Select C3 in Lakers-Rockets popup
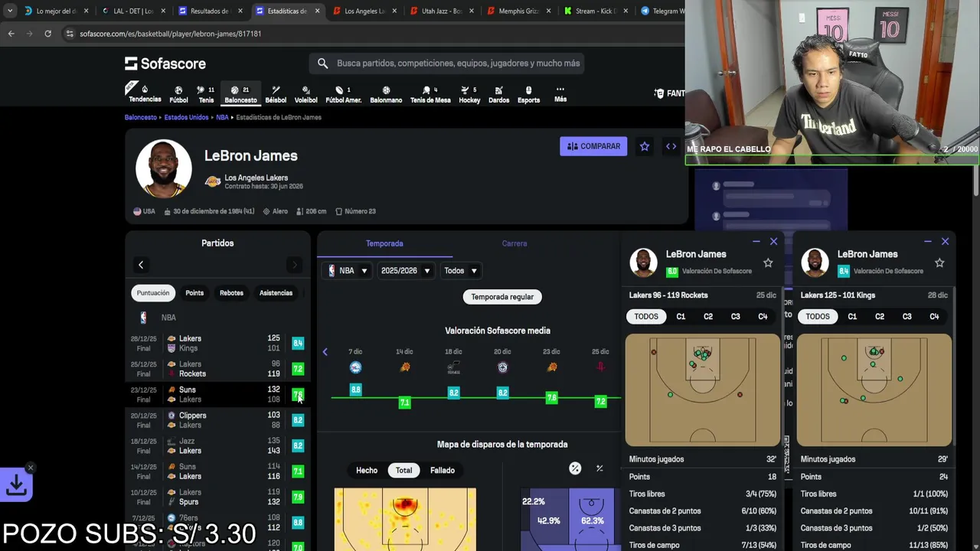980x551 pixels. tap(735, 316)
